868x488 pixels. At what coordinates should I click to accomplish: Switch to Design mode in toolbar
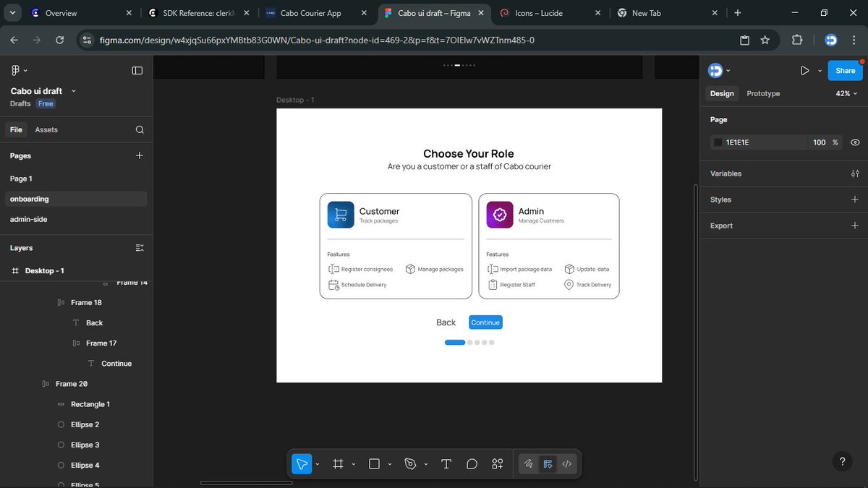tap(548, 464)
